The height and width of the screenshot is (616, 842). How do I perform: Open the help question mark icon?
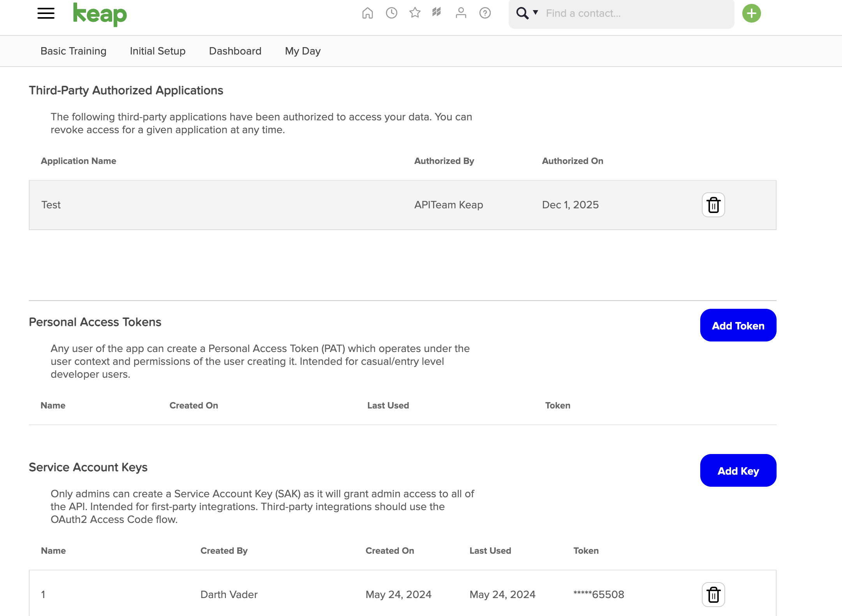[x=485, y=13]
